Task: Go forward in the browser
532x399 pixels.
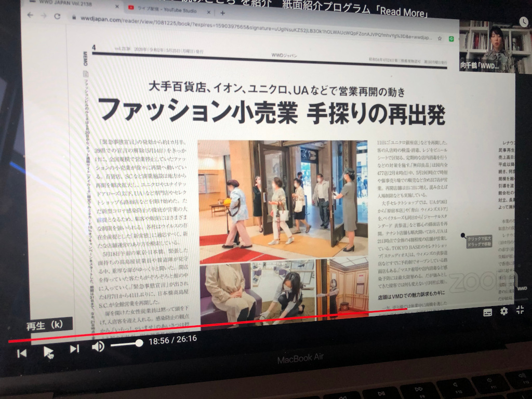Action: coord(44,16)
